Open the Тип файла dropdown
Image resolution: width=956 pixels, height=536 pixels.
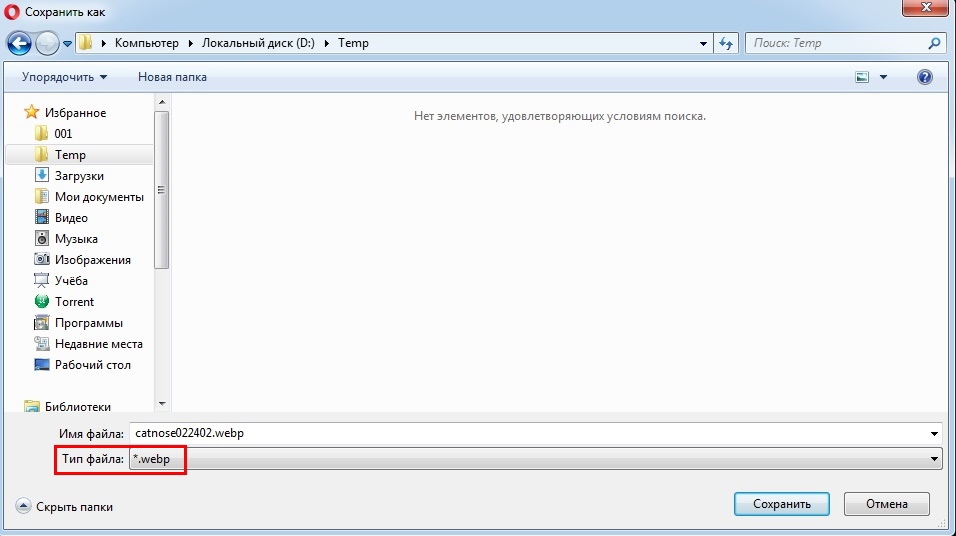tap(535, 459)
